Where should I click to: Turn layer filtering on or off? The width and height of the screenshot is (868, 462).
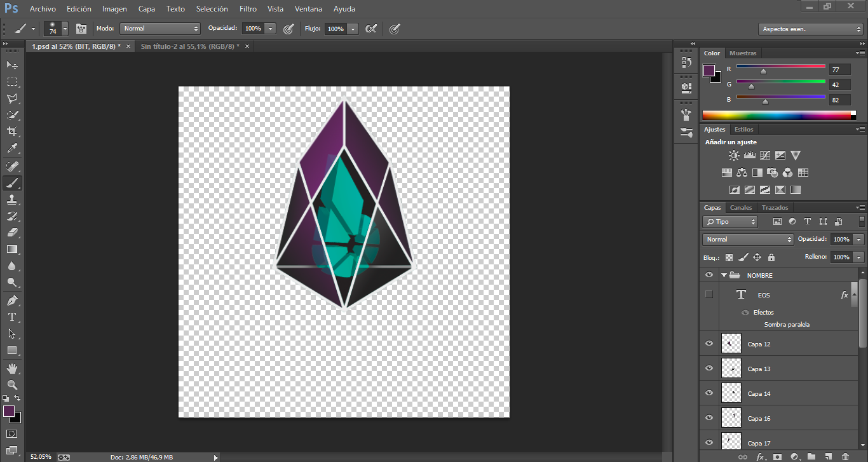862,222
